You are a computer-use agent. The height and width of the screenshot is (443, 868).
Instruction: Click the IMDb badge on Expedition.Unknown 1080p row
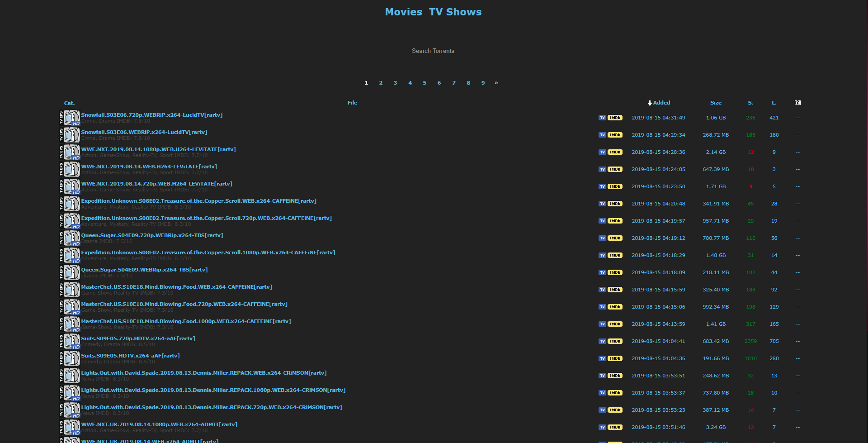tap(615, 255)
